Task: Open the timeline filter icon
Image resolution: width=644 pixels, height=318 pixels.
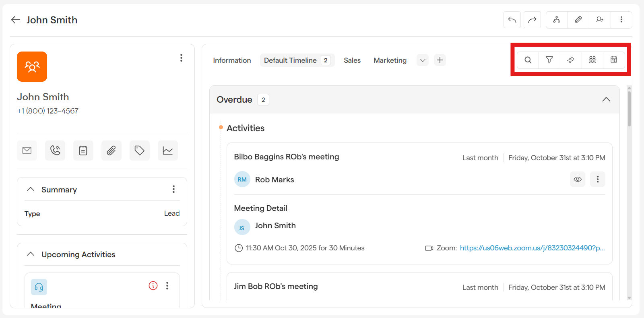Action: coord(549,60)
